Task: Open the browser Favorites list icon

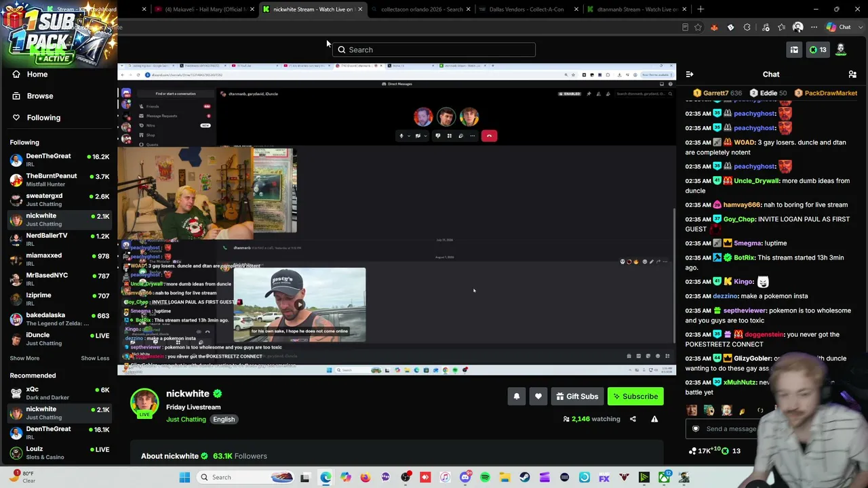Action: pos(782,27)
